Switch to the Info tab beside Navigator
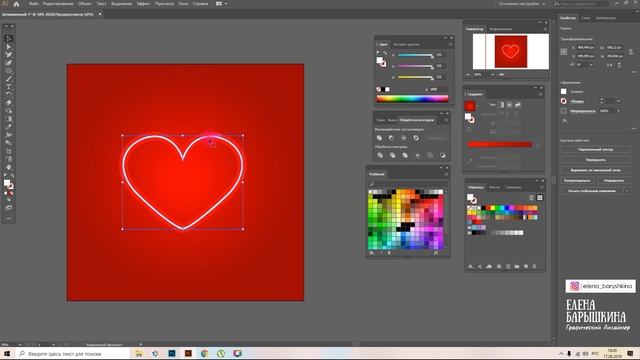This screenshot has width=640, height=360. 501,29
